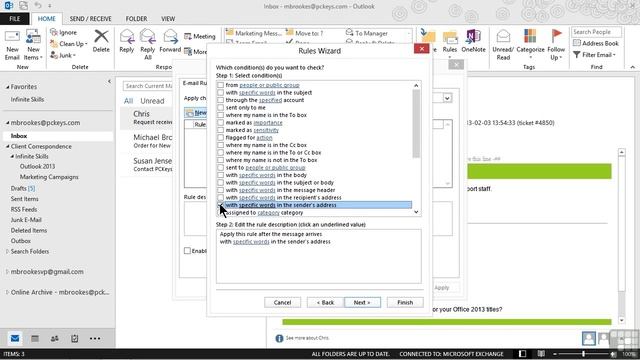Check 'from people or public group' condition
Image resolution: width=640 pixels, height=360 pixels.
220,85
